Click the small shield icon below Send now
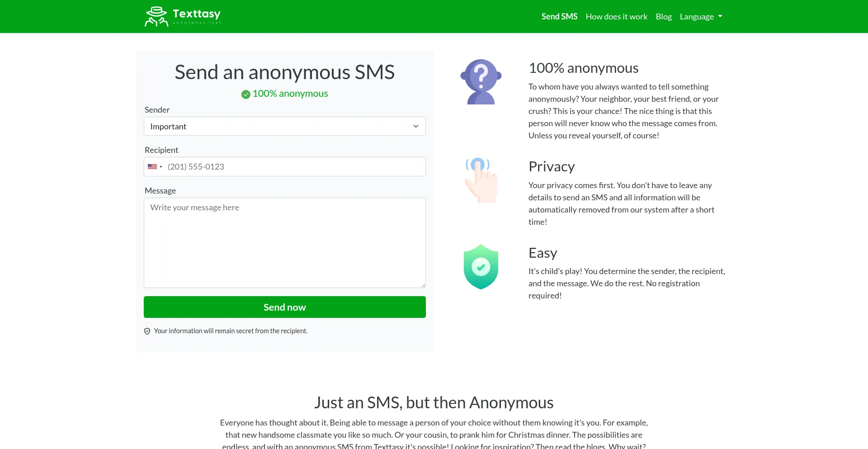 (x=147, y=331)
